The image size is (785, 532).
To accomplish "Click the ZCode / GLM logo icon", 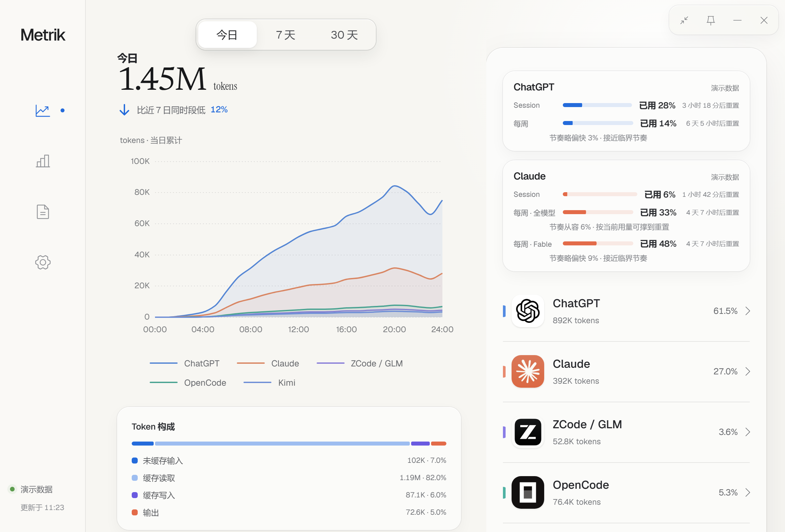I will [x=528, y=432].
